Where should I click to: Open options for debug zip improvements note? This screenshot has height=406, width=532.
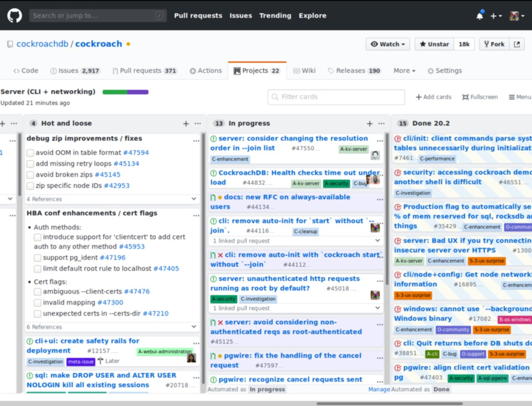coord(196,140)
